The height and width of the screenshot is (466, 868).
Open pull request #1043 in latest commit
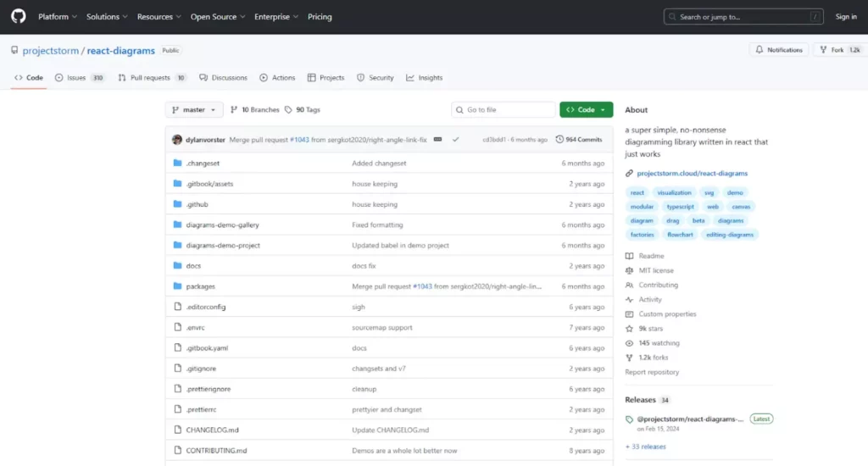[299, 140]
